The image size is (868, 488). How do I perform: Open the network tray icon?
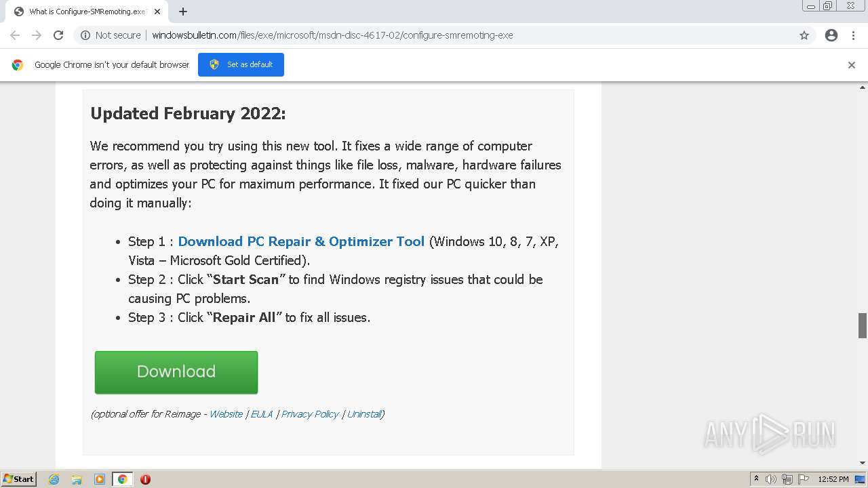tap(787, 479)
